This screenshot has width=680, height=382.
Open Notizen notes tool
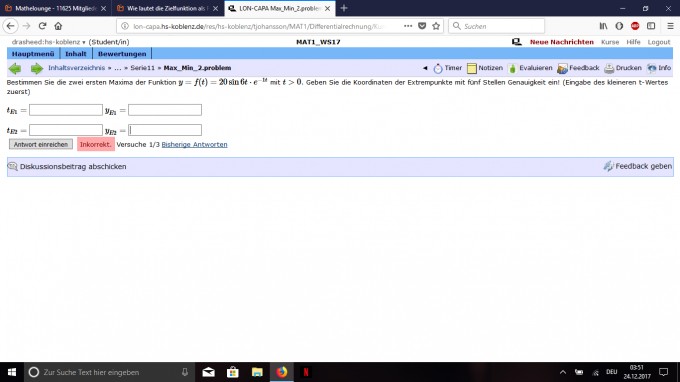[x=484, y=68]
